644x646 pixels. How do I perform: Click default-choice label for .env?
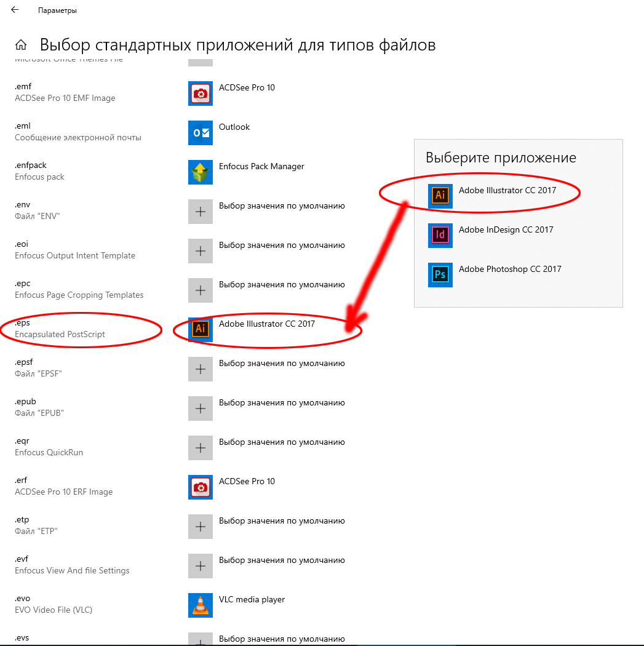point(282,205)
